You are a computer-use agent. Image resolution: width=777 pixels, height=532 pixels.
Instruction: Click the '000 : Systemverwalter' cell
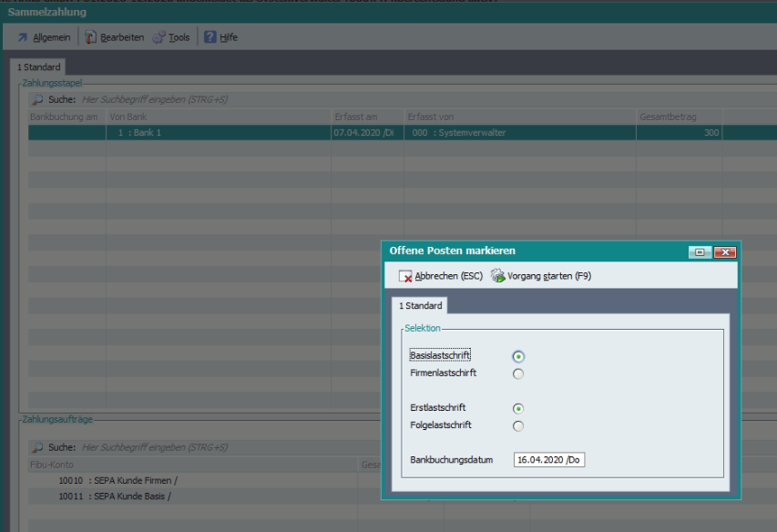(520, 133)
